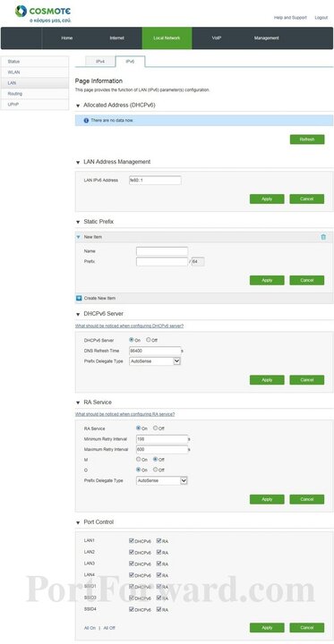This screenshot has height=644, width=334.
Task: Click the Create New Item plus icon
Action: (x=79, y=298)
